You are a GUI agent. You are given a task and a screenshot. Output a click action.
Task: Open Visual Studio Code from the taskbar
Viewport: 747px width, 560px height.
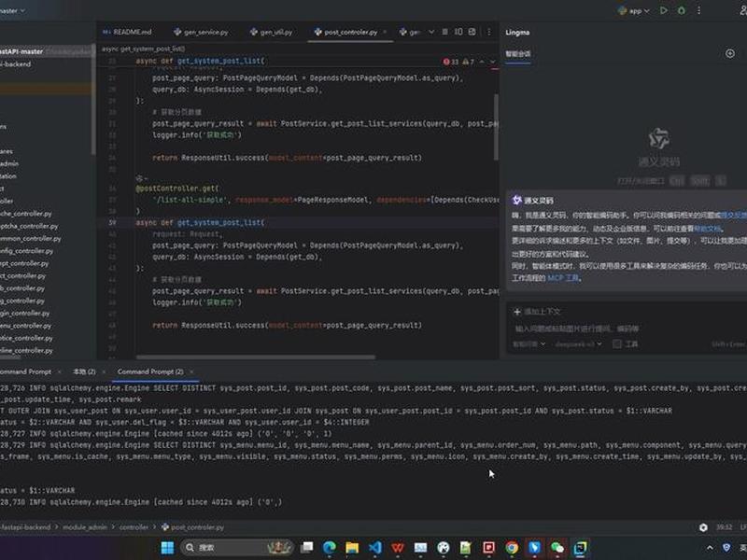pyautogui.click(x=375, y=548)
